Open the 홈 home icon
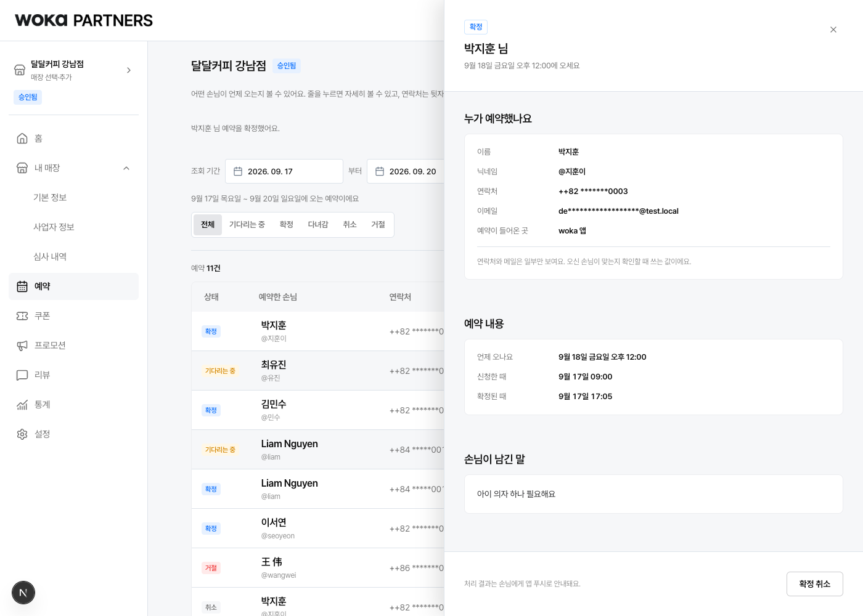This screenshot has width=863, height=616. tap(22, 139)
